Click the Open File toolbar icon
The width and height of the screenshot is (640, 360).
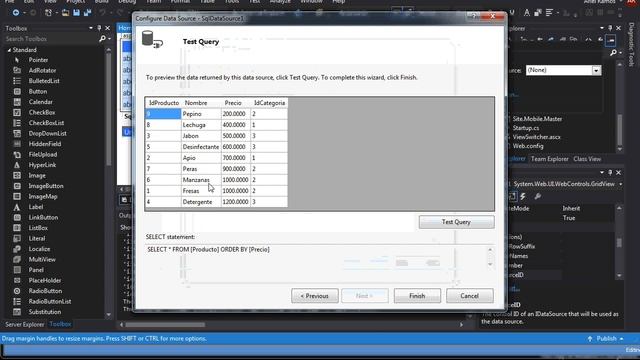(x=65, y=13)
